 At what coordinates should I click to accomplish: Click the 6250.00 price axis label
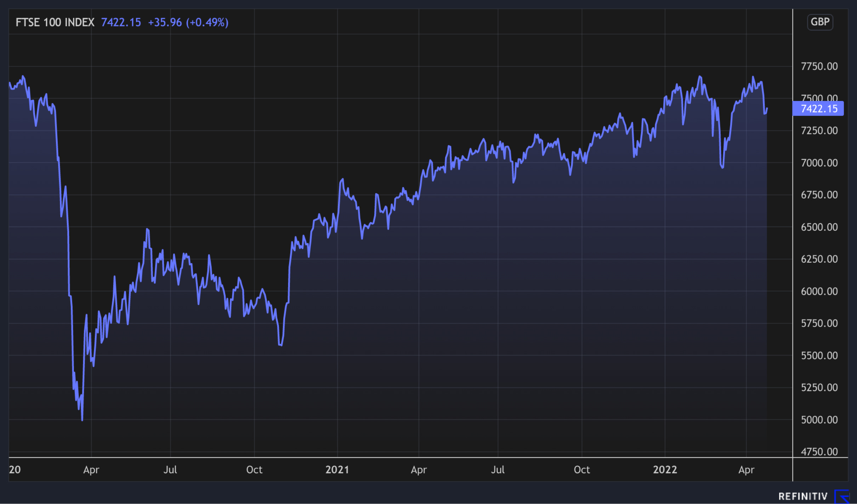(819, 259)
